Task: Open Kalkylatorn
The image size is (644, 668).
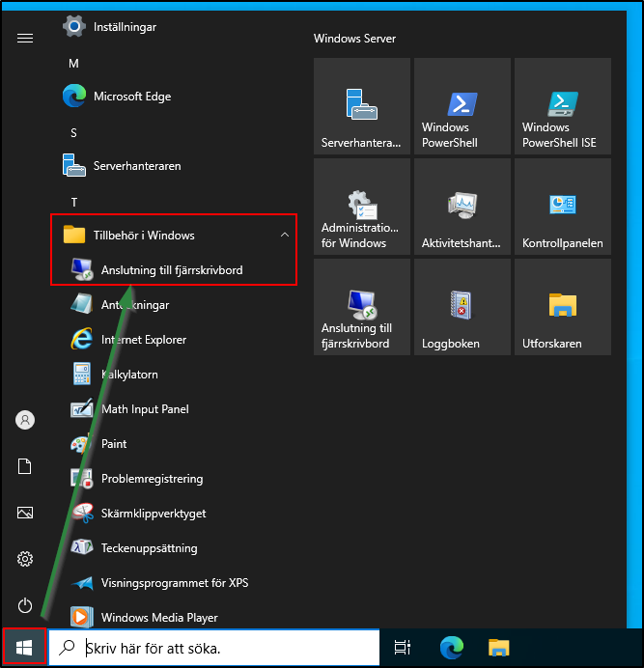Action: [x=173, y=374]
